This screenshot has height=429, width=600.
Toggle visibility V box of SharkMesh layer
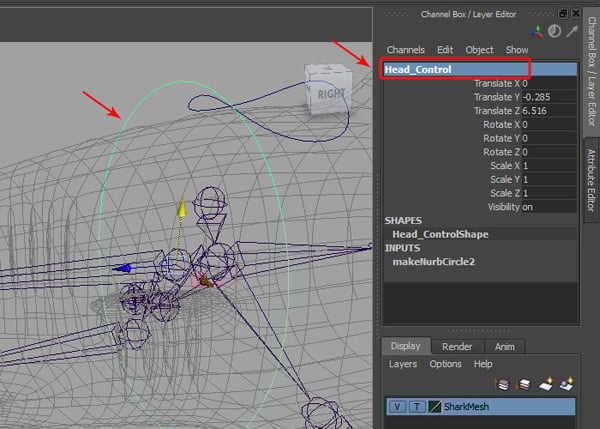398,407
